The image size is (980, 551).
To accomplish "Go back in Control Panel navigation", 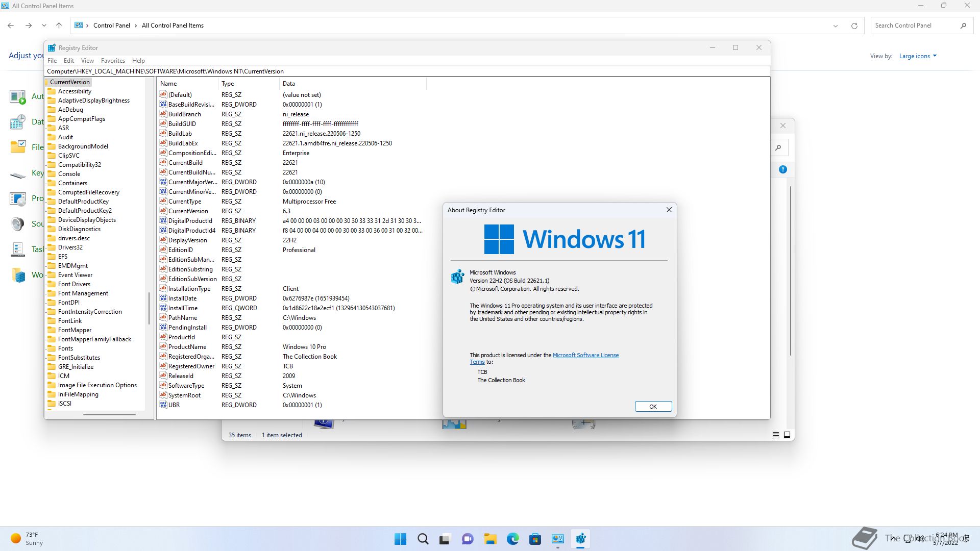I will point(11,26).
